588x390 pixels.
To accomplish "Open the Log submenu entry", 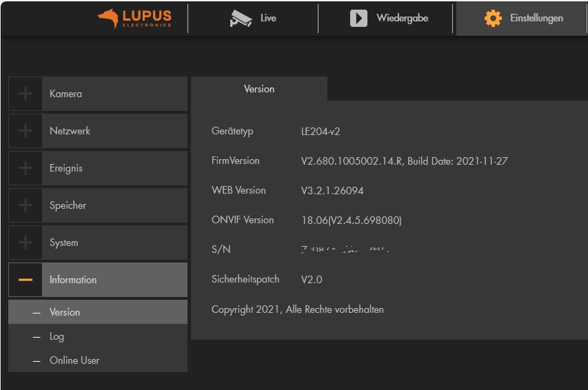I will 57,336.
